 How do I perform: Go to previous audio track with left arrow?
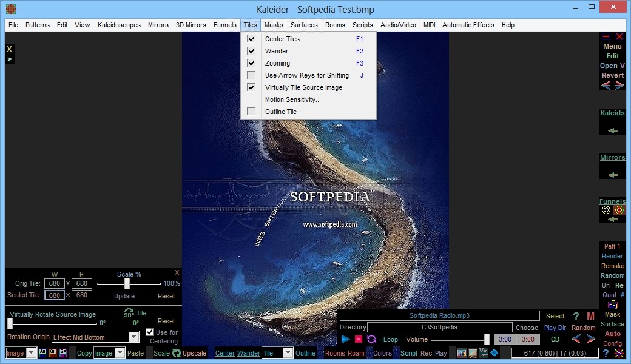(576, 339)
